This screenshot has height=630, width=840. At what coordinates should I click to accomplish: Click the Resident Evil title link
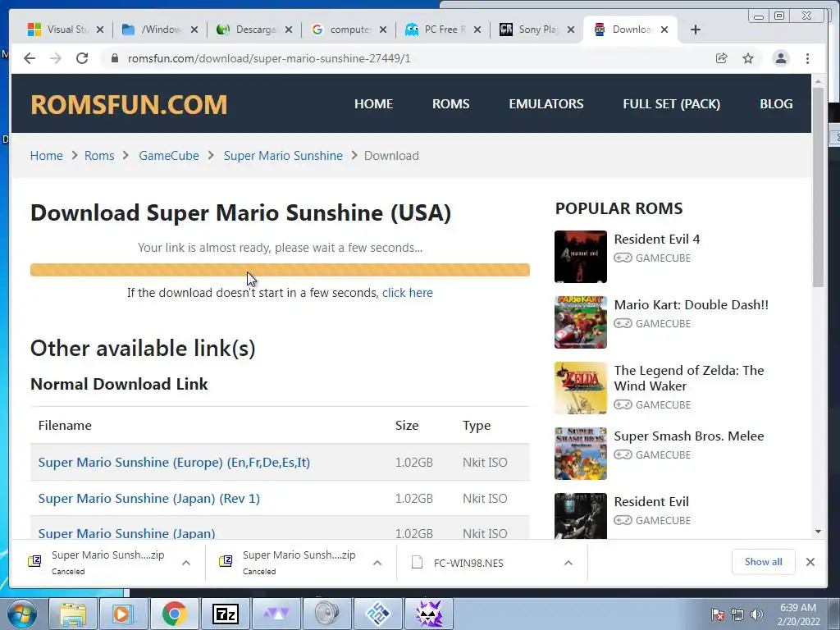(651, 502)
